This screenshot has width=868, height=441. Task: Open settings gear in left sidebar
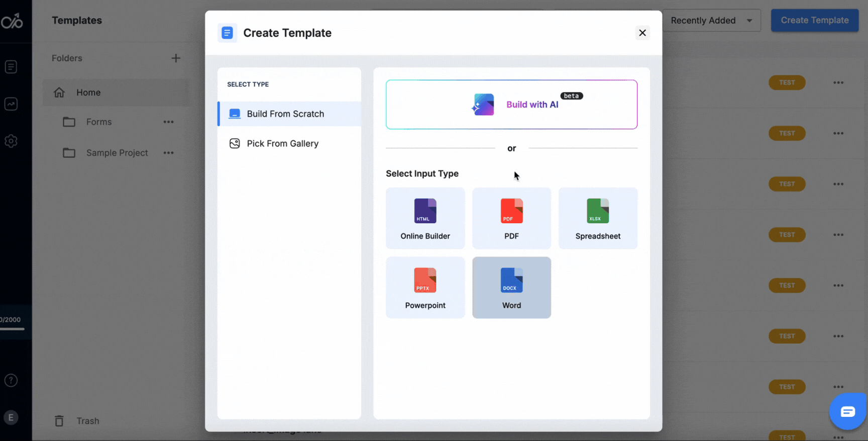tap(11, 141)
